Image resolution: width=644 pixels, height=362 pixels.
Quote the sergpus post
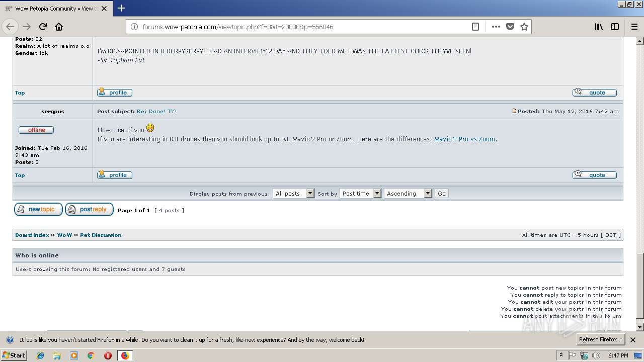pos(595,175)
